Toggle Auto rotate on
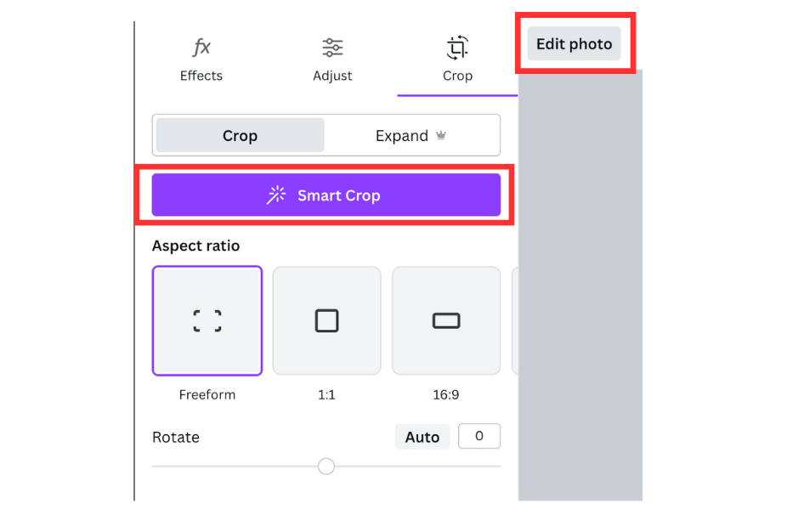 [x=422, y=438]
